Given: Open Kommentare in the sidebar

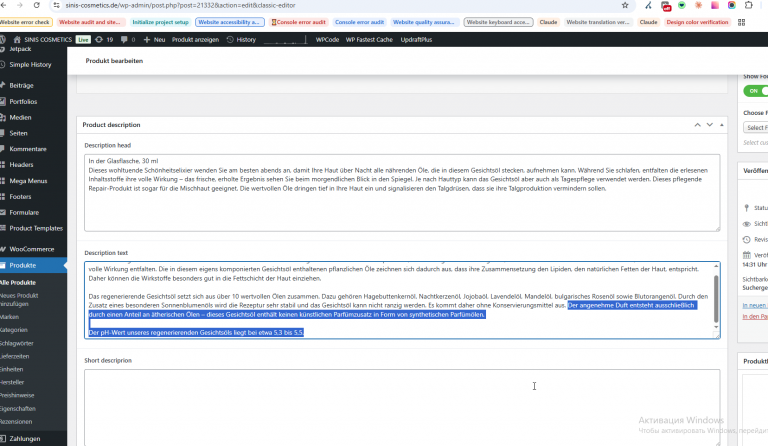Looking at the screenshot, I should [28, 149].
